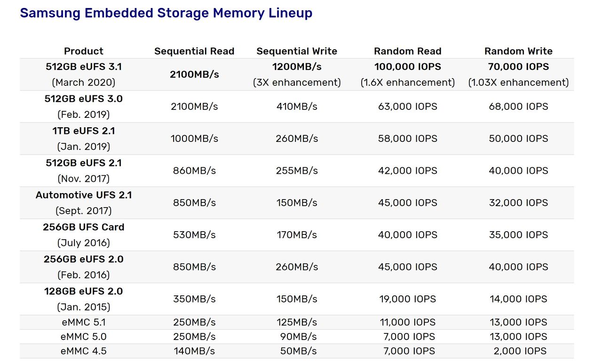Click the eMMC 5.1 row label
602x364 pixels.
click(x=84, y=322)
